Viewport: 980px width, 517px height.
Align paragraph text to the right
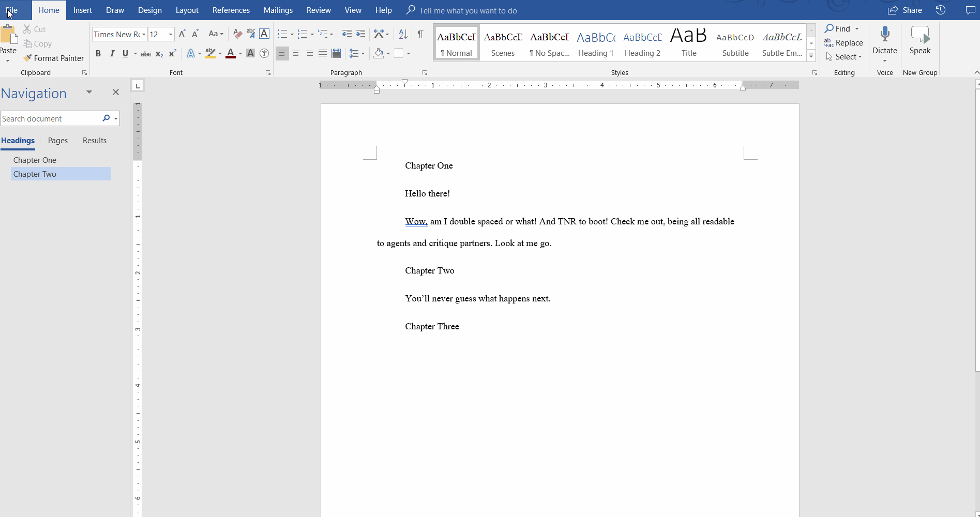click(x=309, y=53)
